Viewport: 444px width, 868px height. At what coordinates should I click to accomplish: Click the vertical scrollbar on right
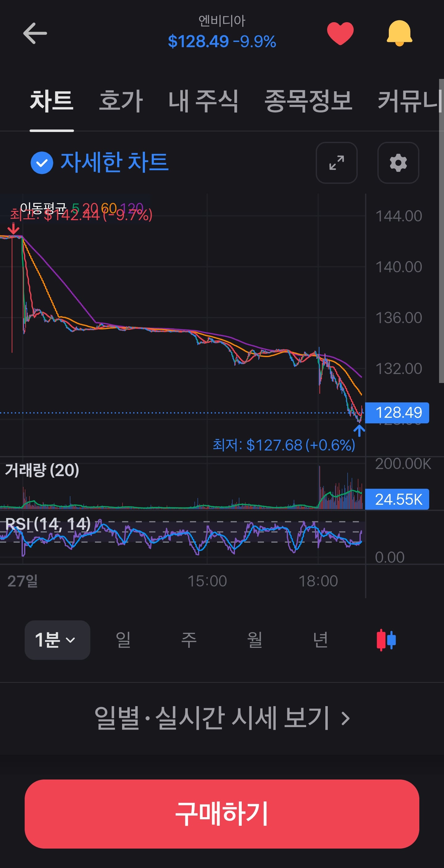[441, 231]
